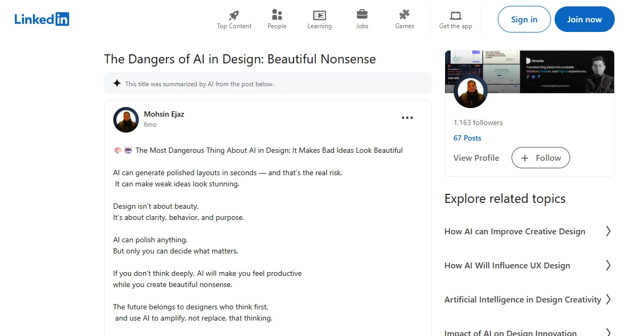Click the AI sparkle icon beside summary note
Screen dimensions: 644x336
point(117,84)
